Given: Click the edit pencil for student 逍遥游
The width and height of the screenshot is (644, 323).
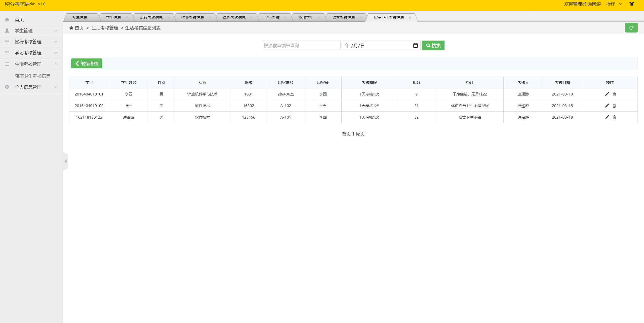Looking at the screenshot, I should (x=607, y=117).
